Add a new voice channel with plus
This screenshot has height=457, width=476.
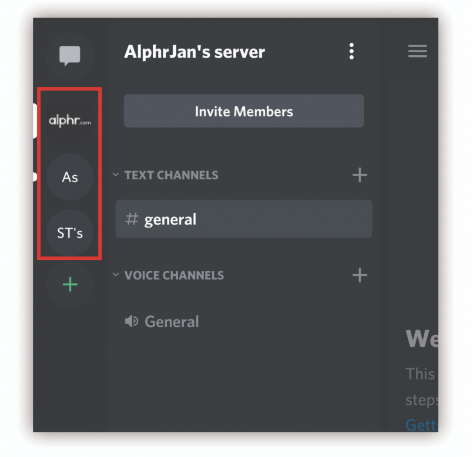(x=359, y=274)
